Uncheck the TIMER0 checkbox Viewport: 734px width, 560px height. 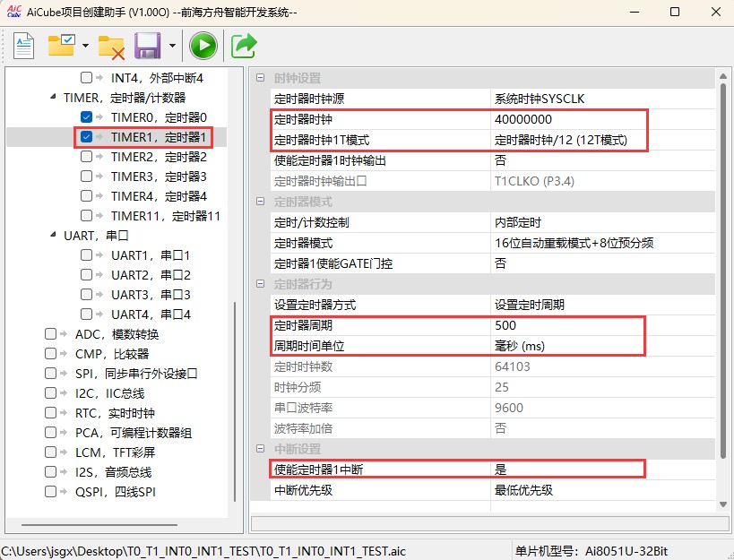tap(86, 117)
